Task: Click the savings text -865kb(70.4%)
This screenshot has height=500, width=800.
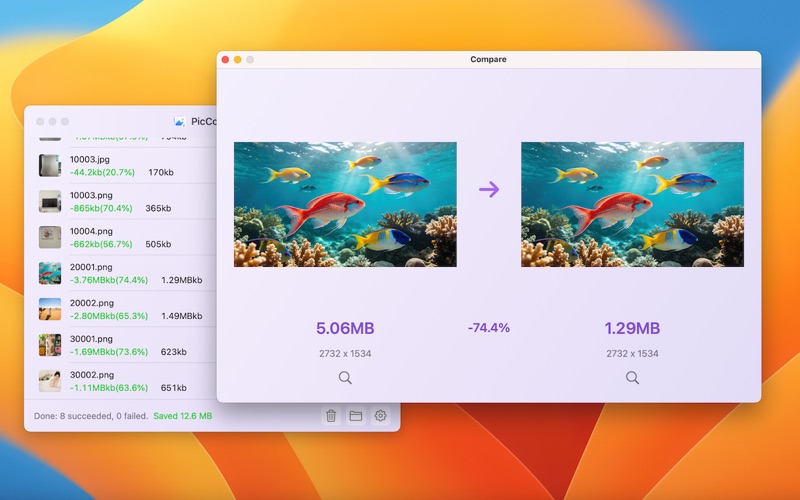Action: 101,208
